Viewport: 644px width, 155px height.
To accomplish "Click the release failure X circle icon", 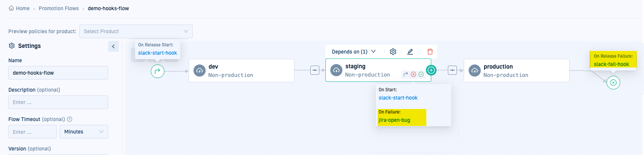I will (x=613, y=82).
